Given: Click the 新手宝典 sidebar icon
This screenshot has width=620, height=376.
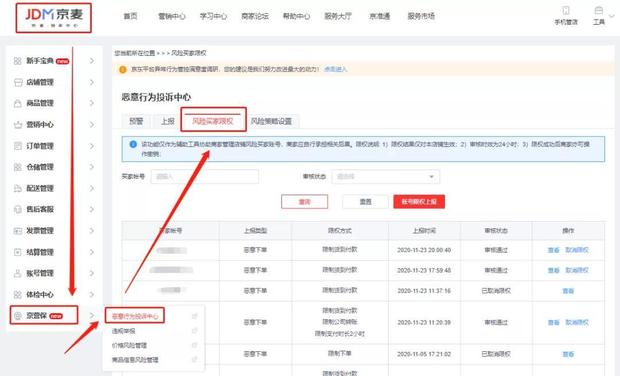Looking at the screenshot, I should pyautogui.click(x=17, y=61).
